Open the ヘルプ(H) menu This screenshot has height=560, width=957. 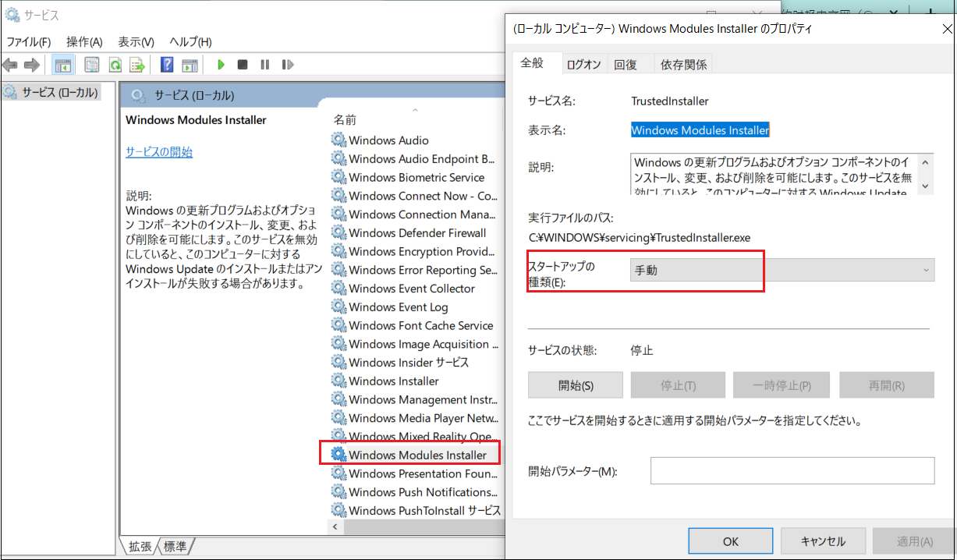[x=190, y=42]
